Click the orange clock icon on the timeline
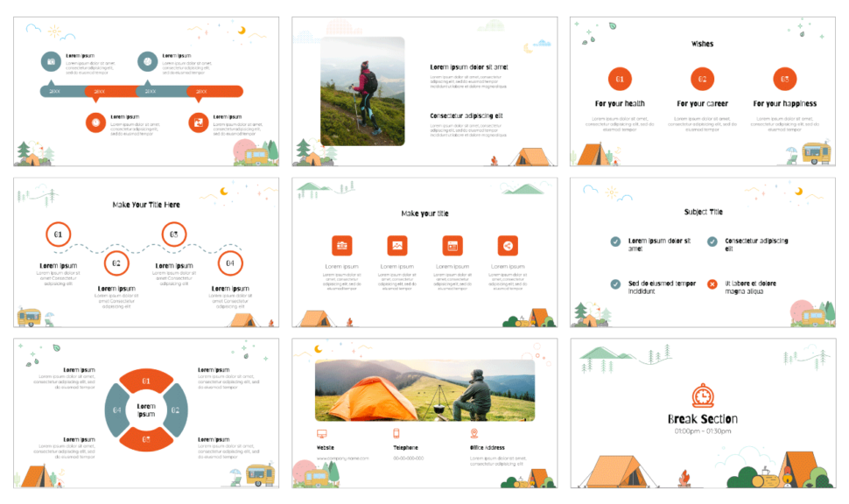Screen dimensions: 849x504 click(x=95, y=122)
